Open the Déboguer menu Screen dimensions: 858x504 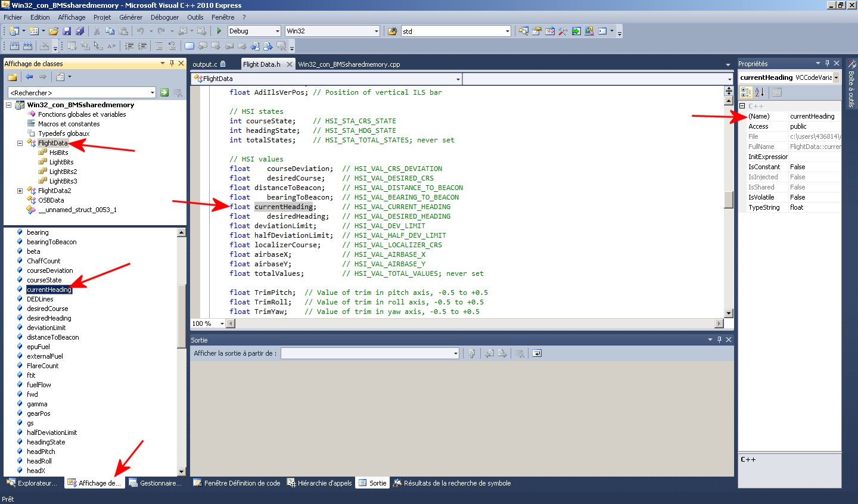[x=164, y=17]
